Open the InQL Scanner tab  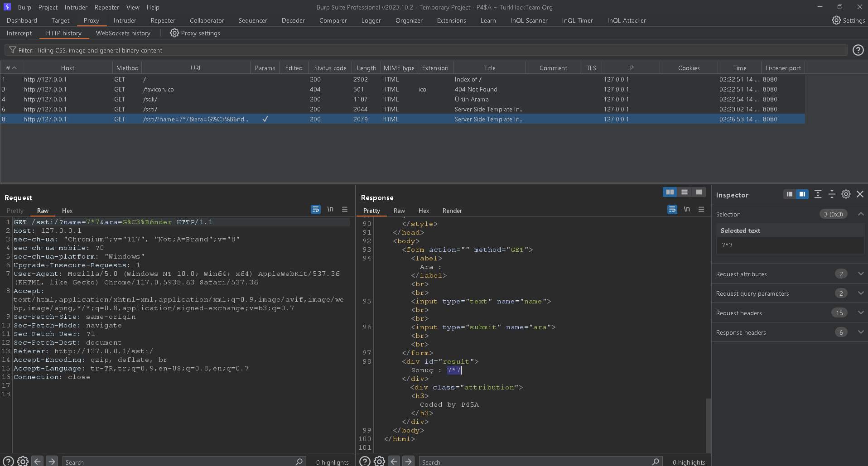coord(529,20)
